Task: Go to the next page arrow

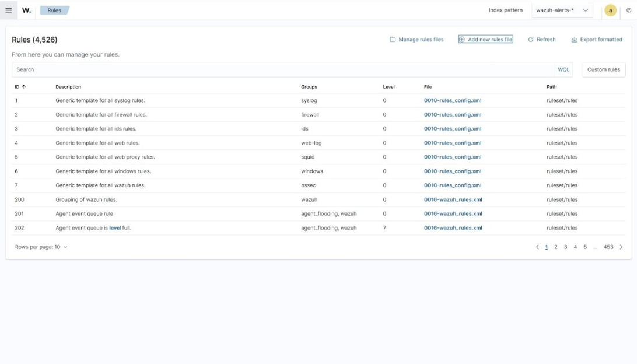Action: pyautogui.click(x=621, y=247)
